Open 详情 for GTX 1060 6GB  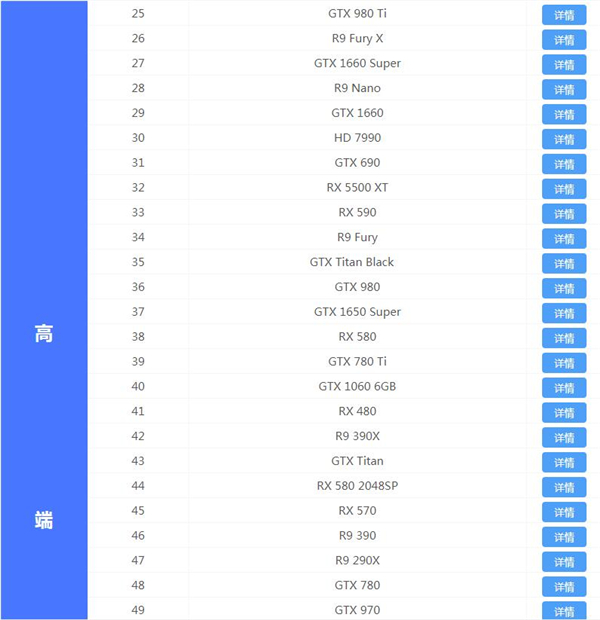pos(564,388)
